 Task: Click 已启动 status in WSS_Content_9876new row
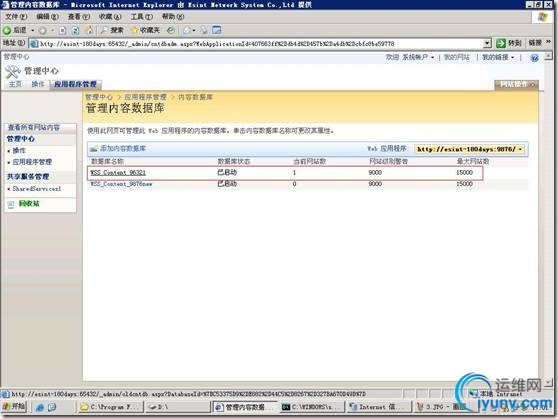pos(227,184)
